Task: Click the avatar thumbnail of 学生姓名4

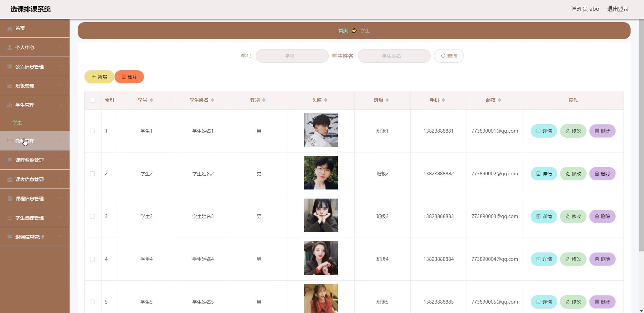Action: point(321,258)
